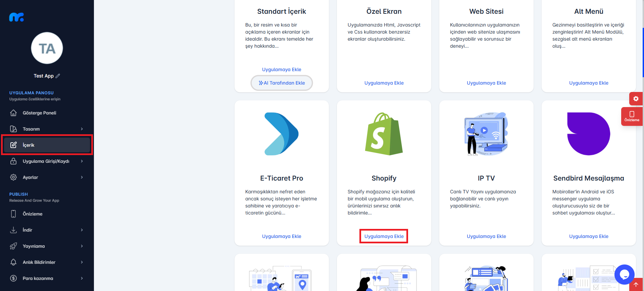
Task: Click the Anlık Bildirimler bell icon
Action: [13, 262]
